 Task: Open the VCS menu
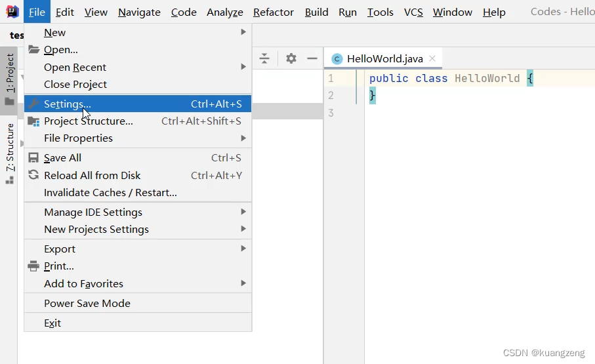[x=413, y=12]
